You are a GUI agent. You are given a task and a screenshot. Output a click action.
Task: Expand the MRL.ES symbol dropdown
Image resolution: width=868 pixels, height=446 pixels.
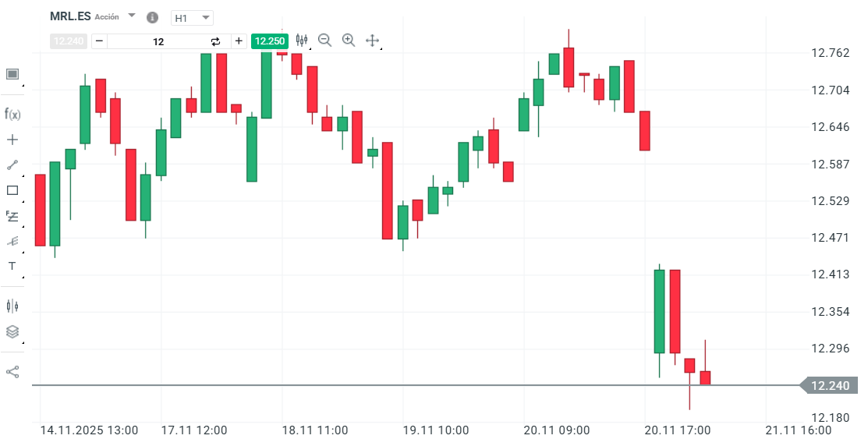[132, 16]
